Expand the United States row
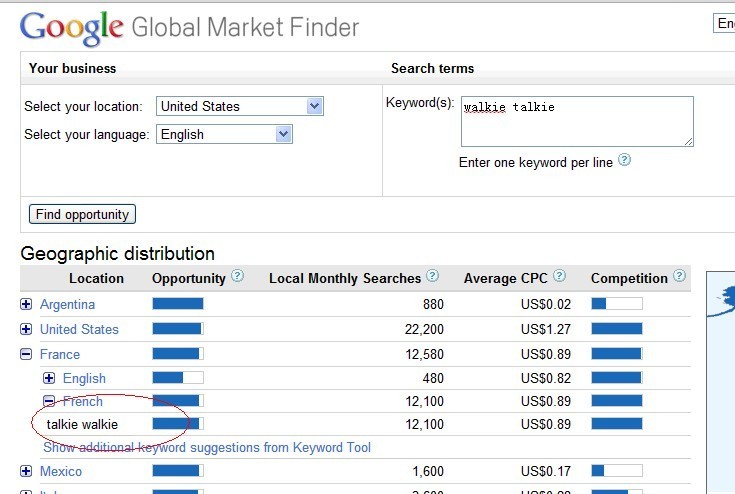 point(26,329)
